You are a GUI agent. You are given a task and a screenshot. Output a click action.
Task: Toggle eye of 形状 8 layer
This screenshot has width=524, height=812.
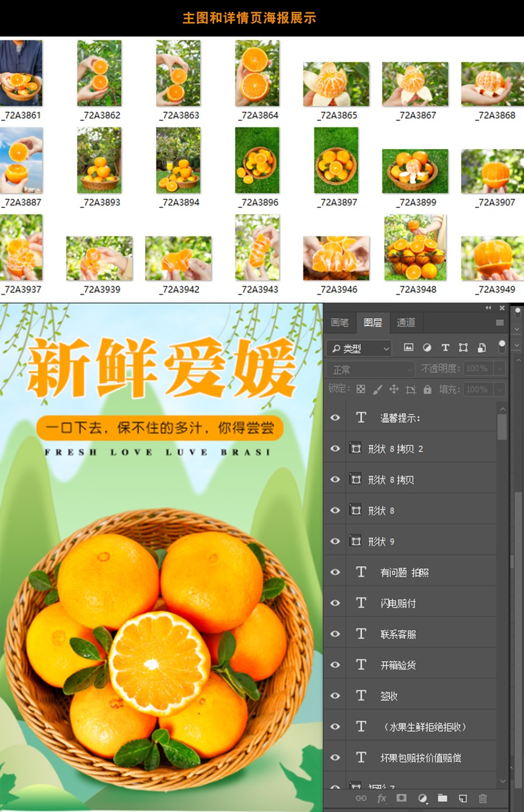coord(335,510)
